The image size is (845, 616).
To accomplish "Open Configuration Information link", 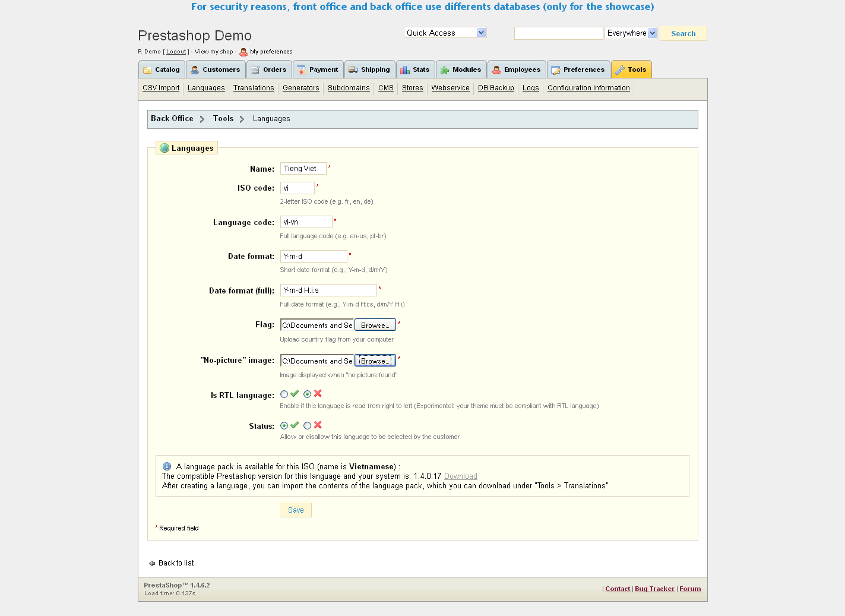I will click(588, 88).
